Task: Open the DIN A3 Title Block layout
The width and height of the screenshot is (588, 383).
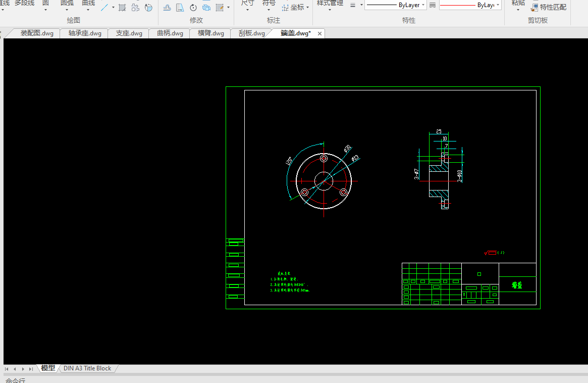Action: [x=87, y=368]
